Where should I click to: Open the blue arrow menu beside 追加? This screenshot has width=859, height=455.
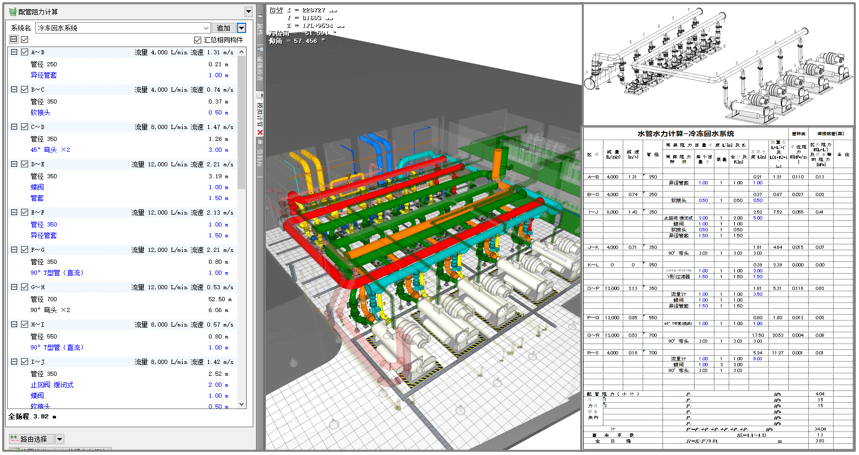click(242, 28)
